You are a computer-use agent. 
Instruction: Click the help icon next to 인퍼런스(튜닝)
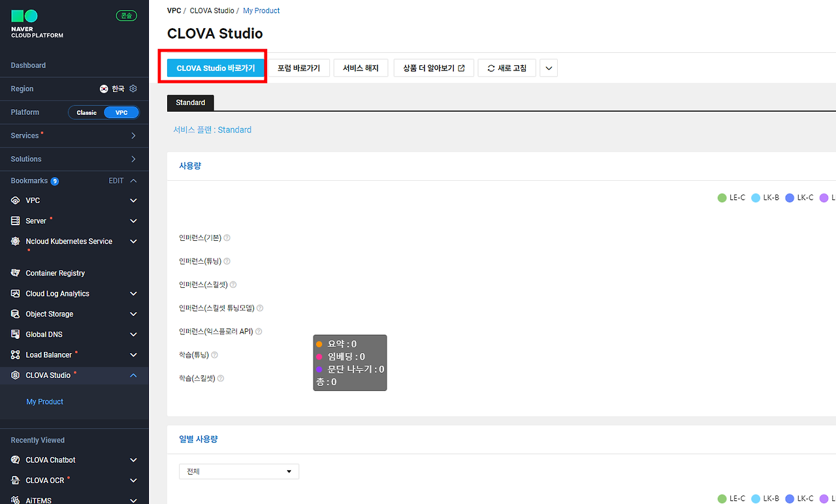click(x=227, y=261)
